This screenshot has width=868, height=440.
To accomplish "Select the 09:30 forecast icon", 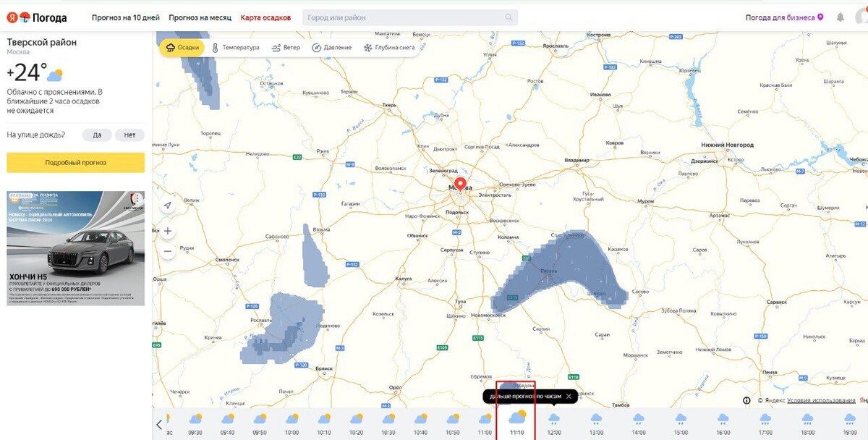I will click(195, 419).
